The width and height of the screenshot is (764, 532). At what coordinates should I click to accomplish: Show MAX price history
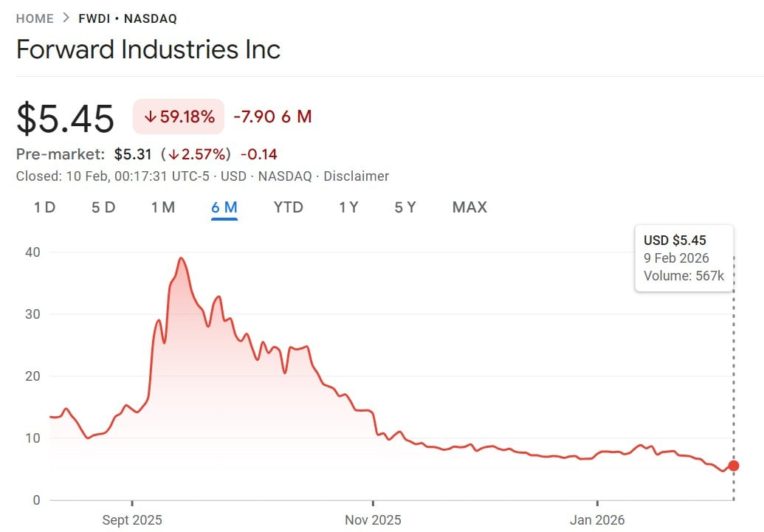point(469,207)
